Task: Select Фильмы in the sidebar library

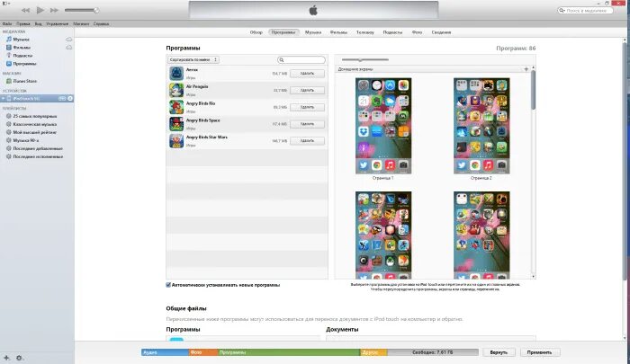Action: click(x=22, y=48)
